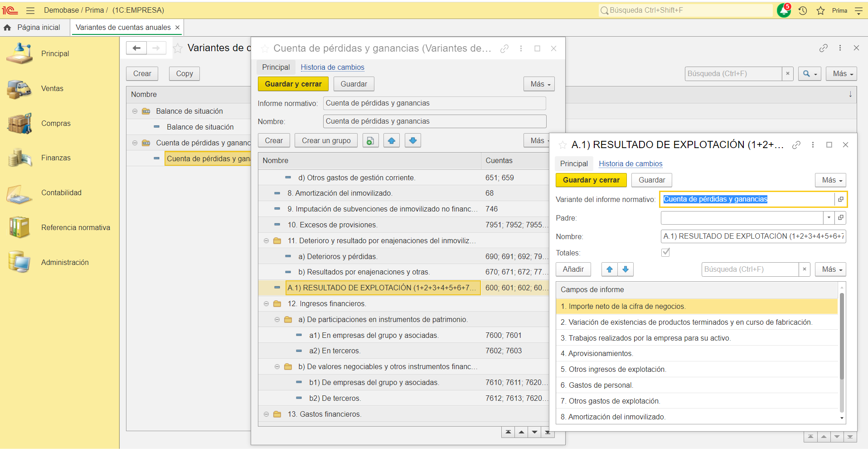Click the Añadir button
Viewport: 868px width, 476px height.
pos(573,269)
